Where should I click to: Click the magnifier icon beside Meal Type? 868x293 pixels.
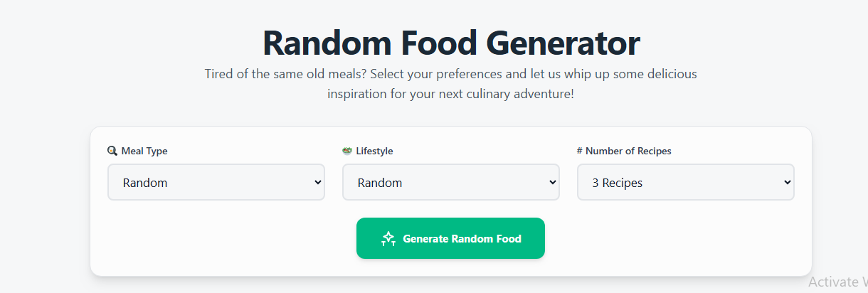tap(112, 151)
